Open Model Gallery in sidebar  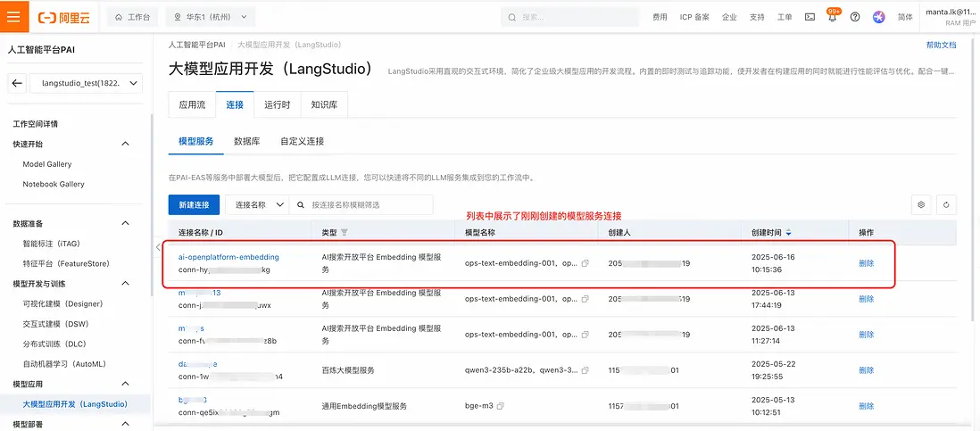(x=47, y=164)
